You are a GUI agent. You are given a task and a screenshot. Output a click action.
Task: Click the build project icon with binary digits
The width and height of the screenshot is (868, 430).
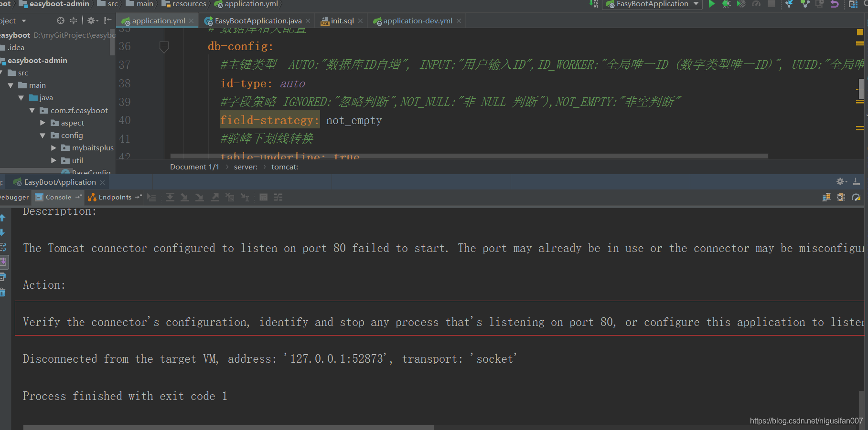coord(594,4)
